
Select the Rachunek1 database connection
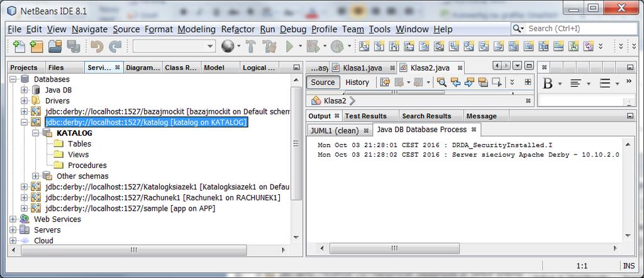point(163,198)
